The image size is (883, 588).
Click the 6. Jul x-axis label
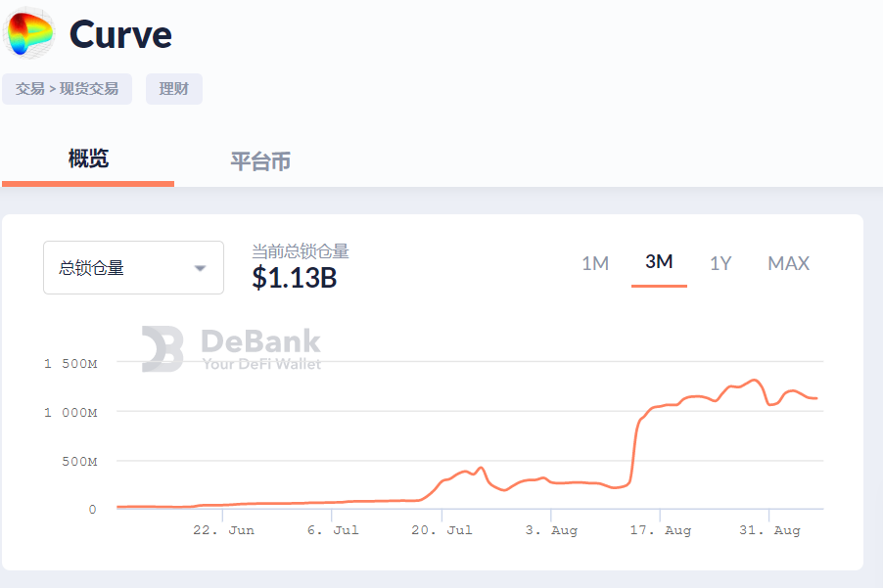click(333, 530)
